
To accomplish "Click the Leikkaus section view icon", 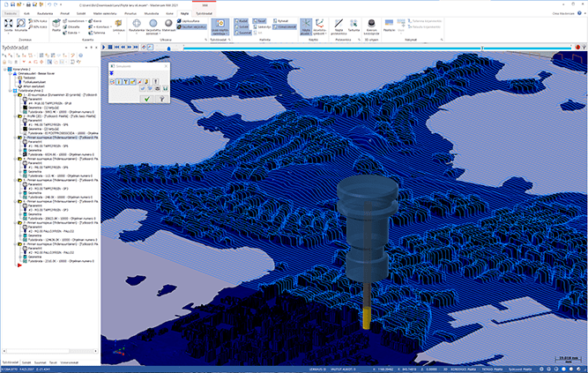I will 118,26.
